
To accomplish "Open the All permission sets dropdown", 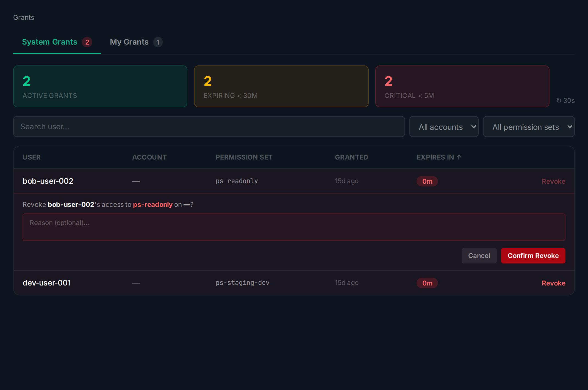I will [529, 127].
